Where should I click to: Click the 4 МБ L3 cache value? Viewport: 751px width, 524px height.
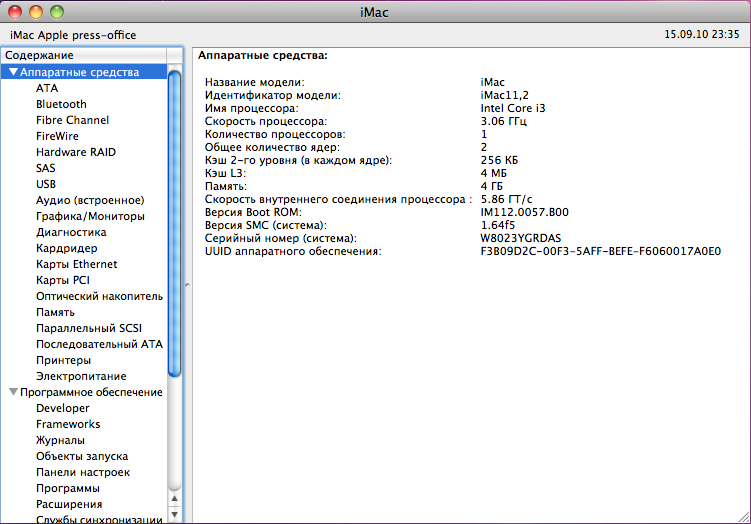pyautogui.click(x=493, y=173)
